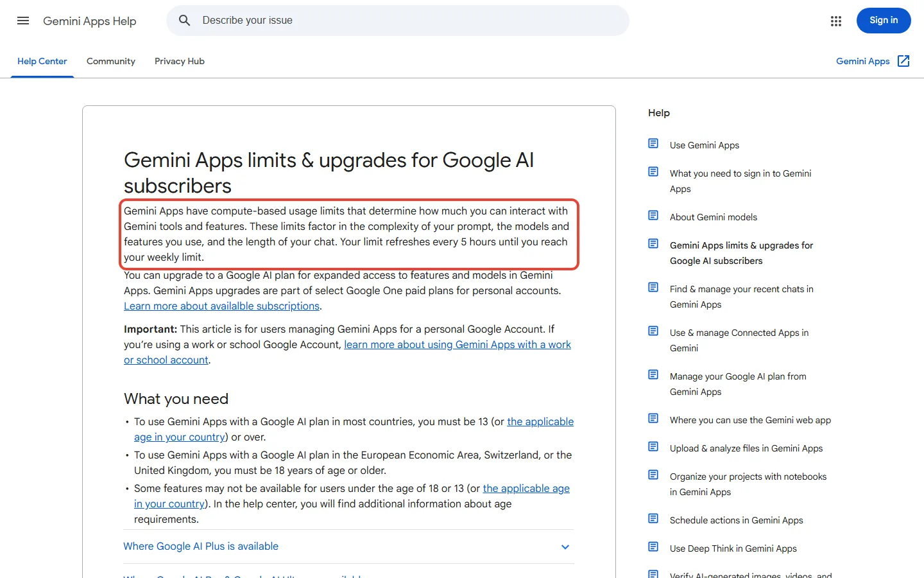Click article icon beside What you need to sign in
924x578 pixels.
click(x=653, y=172)
